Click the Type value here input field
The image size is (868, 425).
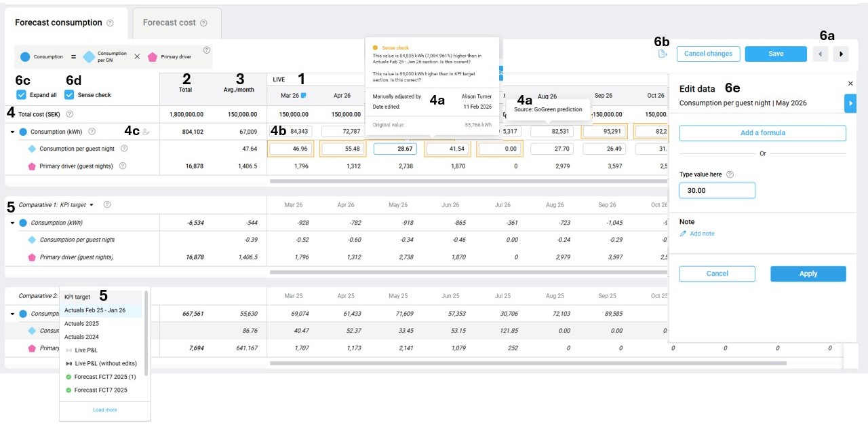point(717,191)
